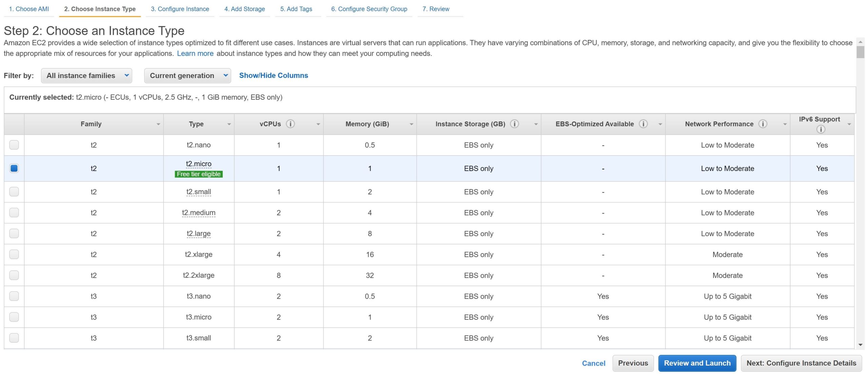The width and height of the screenshot is (868, 374).
Task: Click Type column sort arrow
Action: (229, 124)
